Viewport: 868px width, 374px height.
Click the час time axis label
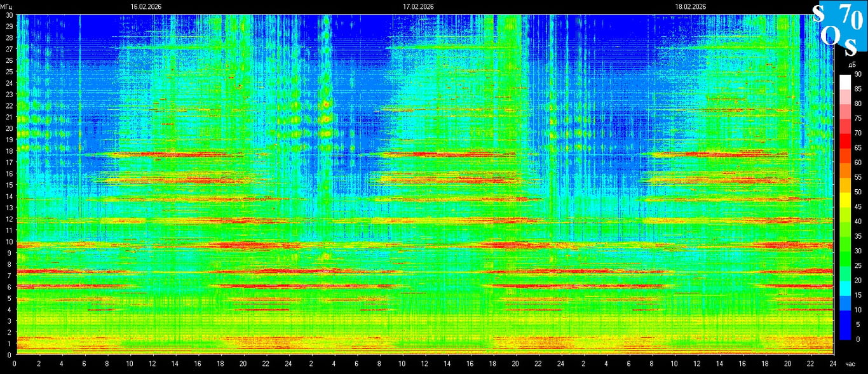[x=850, y=364]
